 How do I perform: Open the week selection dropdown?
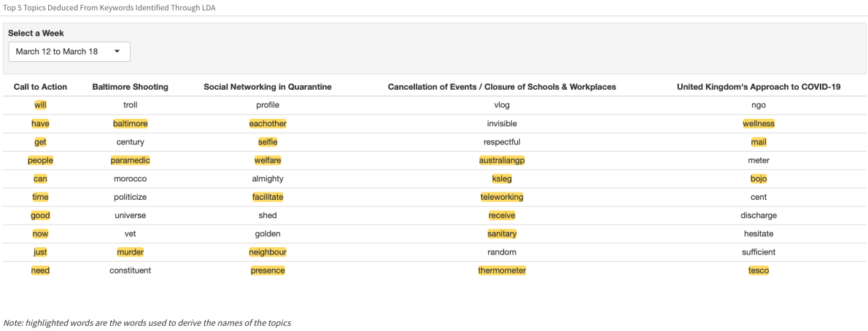point(69,52)
